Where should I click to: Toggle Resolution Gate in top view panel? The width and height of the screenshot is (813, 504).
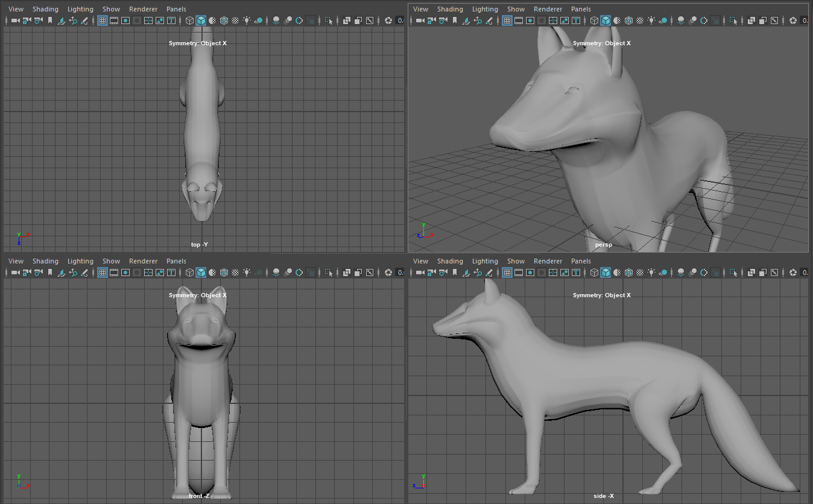[x=125, y=20]
